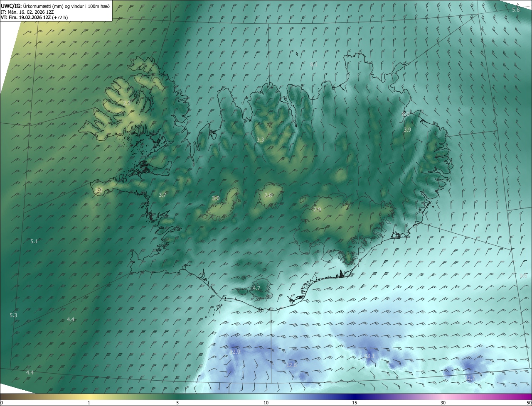Select the 12.9 value label
Image resolution: width=532 pixels, height=406 pixels.
click(235, 352)
